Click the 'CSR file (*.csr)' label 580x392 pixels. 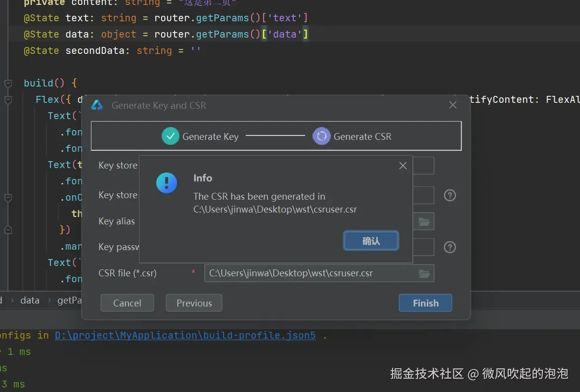tap(127, 273)
